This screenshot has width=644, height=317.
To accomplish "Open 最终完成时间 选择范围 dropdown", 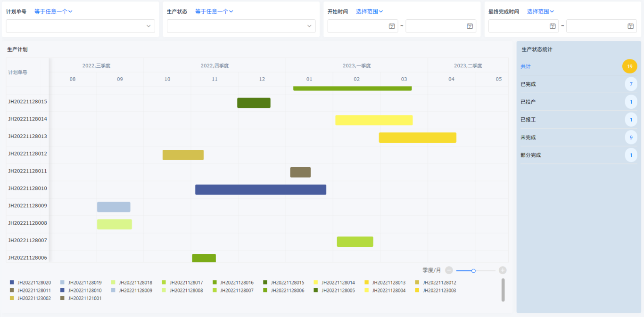I will click(540, 11).
